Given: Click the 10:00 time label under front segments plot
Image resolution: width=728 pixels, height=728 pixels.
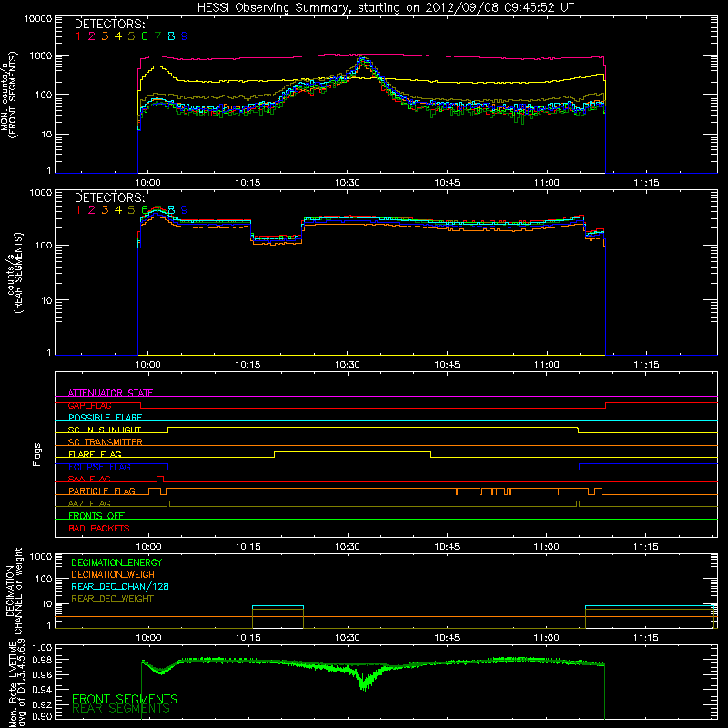Looking at the screenshot, I should [x=148, y=183].
